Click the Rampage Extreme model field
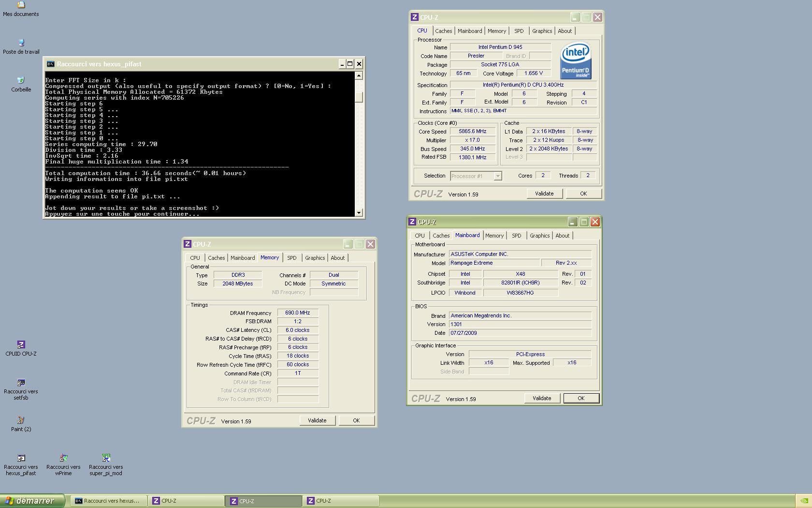 pos(494,263)
